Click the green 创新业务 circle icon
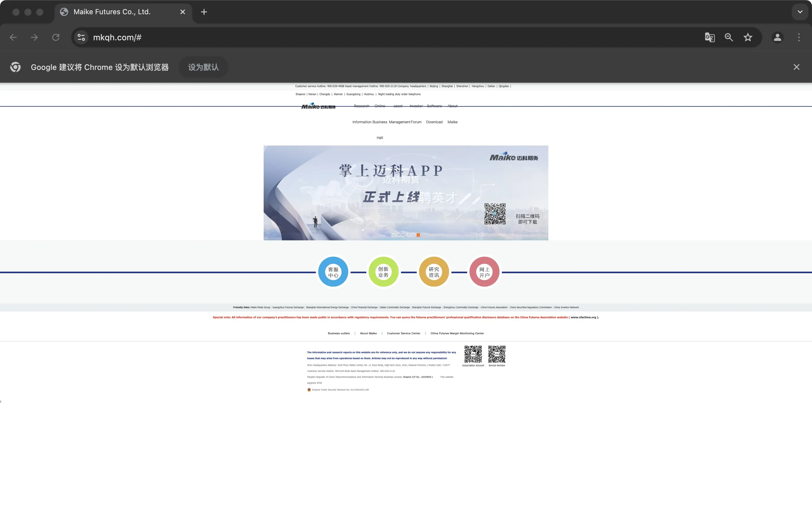This screenshot has width=812, height=521. coord(383,272)
